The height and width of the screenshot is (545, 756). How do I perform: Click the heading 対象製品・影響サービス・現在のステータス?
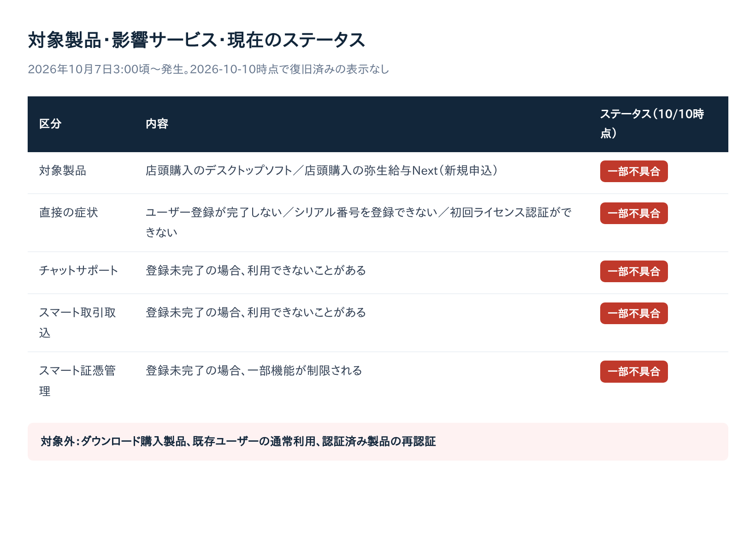tap(196, 40)
